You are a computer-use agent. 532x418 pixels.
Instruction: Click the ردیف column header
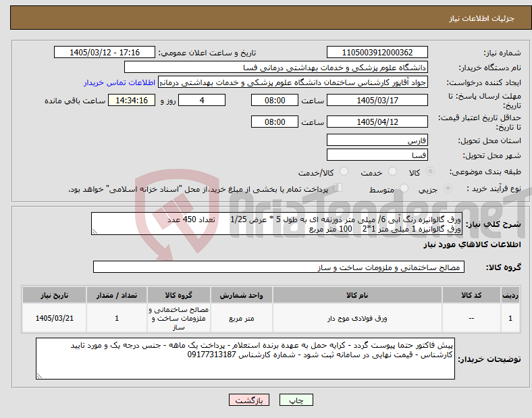pos(510,295)
